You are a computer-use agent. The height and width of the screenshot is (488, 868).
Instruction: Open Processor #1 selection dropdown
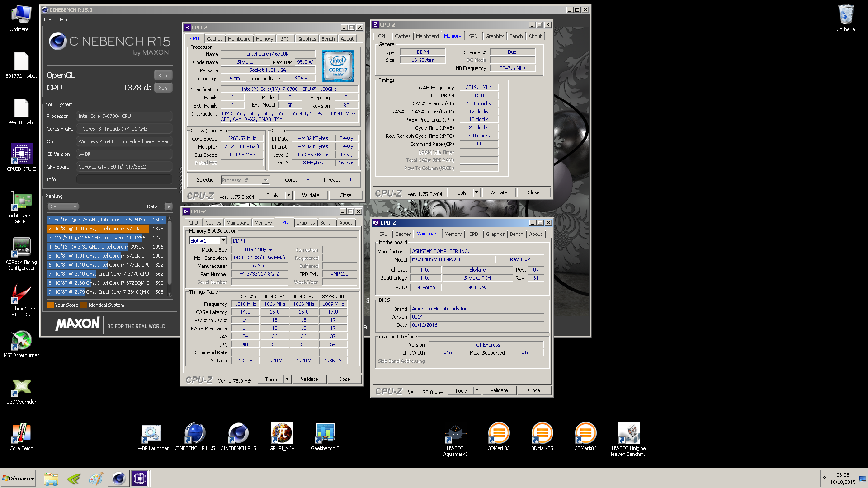pos(245,180)
